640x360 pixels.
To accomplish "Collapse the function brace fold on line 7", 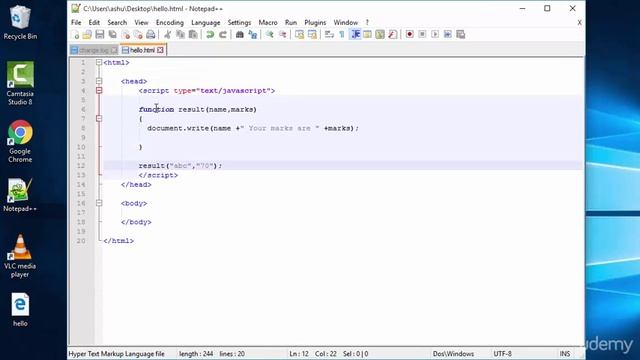I will [x=99, y=119].
